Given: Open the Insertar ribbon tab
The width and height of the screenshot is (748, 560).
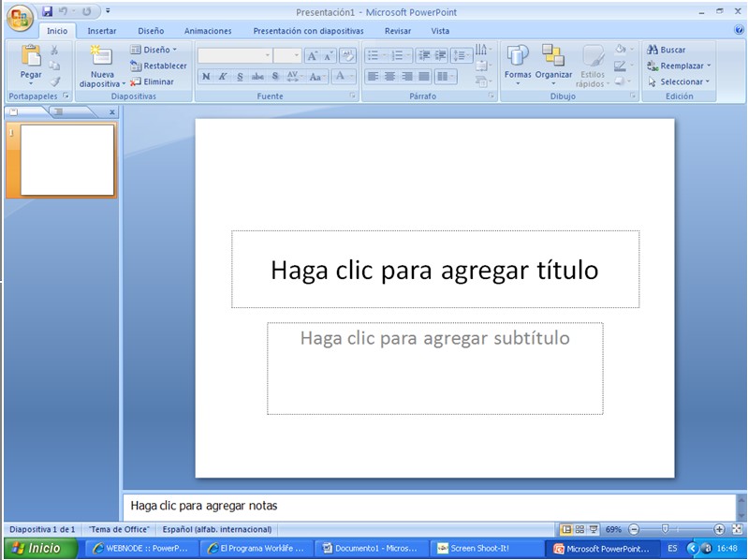Looking at the screenshot, I should [x=102, y=31].
